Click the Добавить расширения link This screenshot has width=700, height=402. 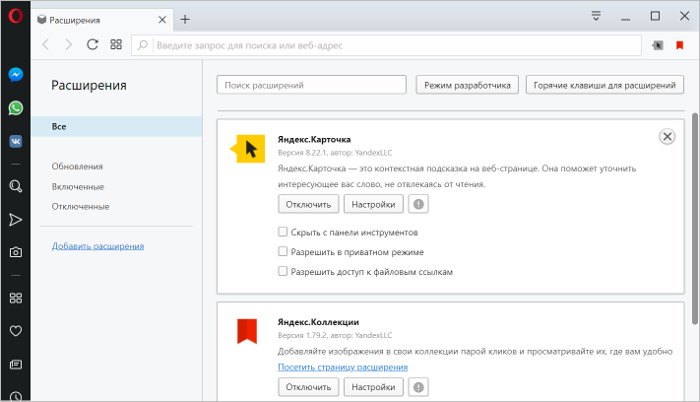[98, 246]
